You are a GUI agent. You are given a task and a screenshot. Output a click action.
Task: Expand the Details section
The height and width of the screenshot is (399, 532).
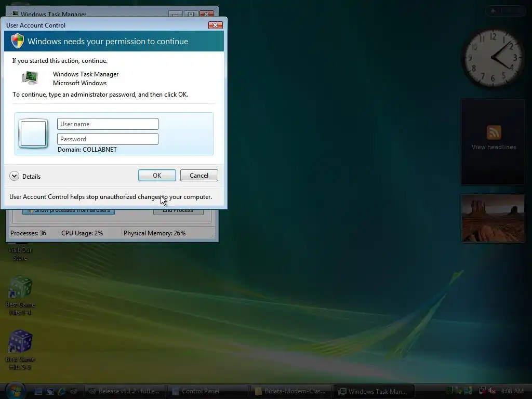coord(14,176)
